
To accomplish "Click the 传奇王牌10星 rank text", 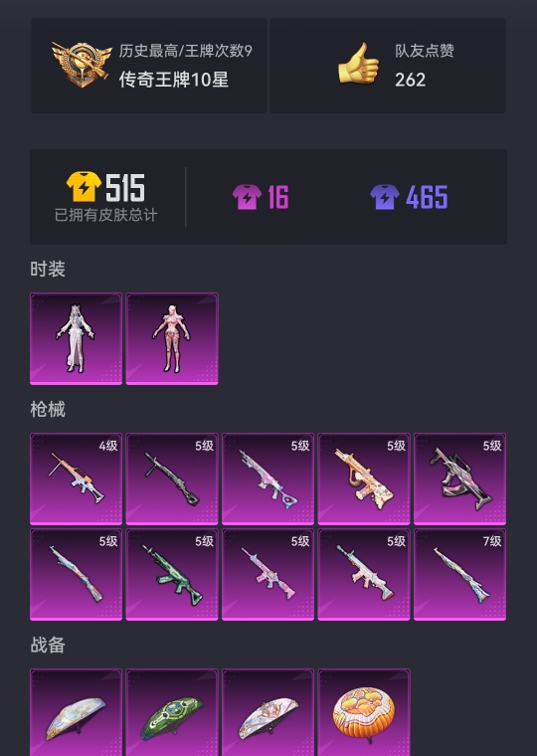I will pos(174,80).
